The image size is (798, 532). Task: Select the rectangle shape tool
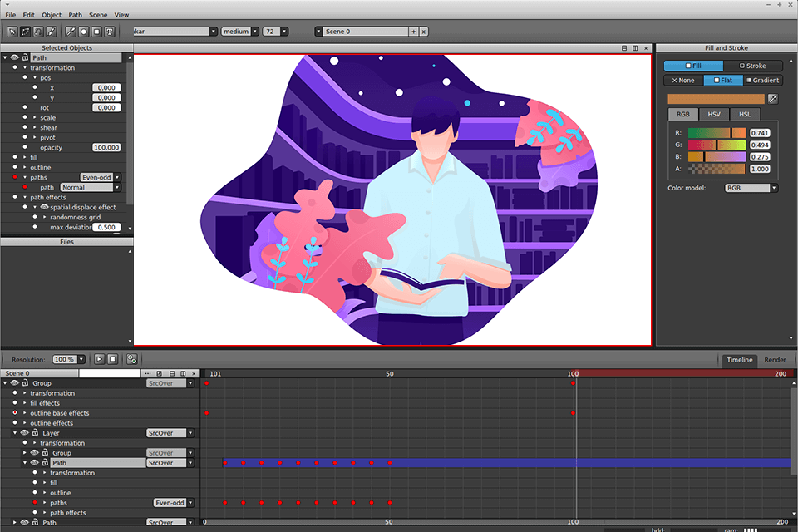coord(96,32)
